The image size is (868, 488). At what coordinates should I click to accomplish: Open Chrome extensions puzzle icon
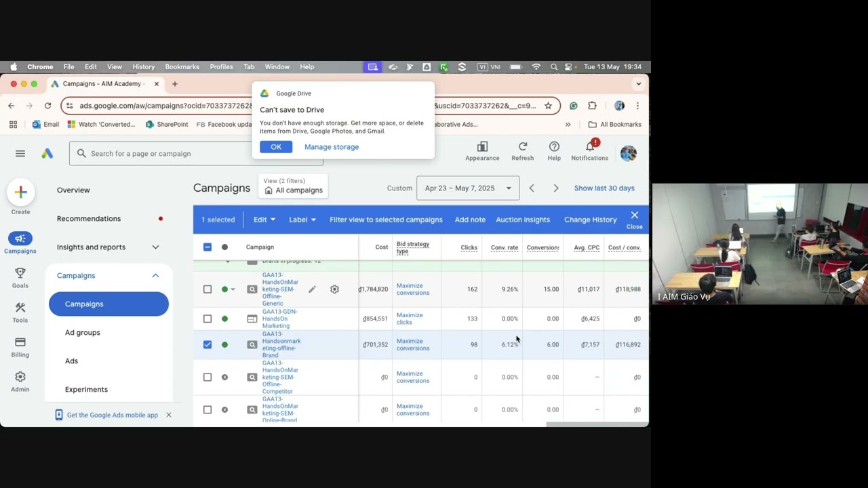click(592, 106)
